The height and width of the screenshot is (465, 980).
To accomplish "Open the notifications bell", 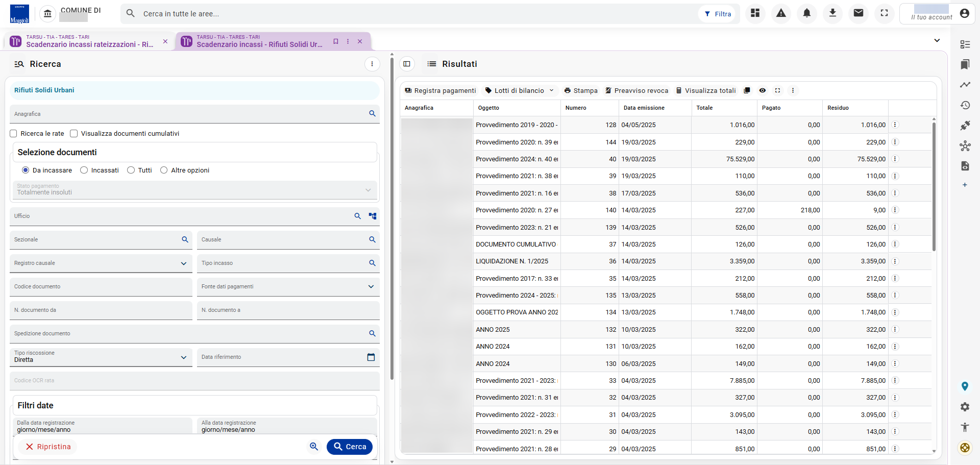I will tap(807, 13).
